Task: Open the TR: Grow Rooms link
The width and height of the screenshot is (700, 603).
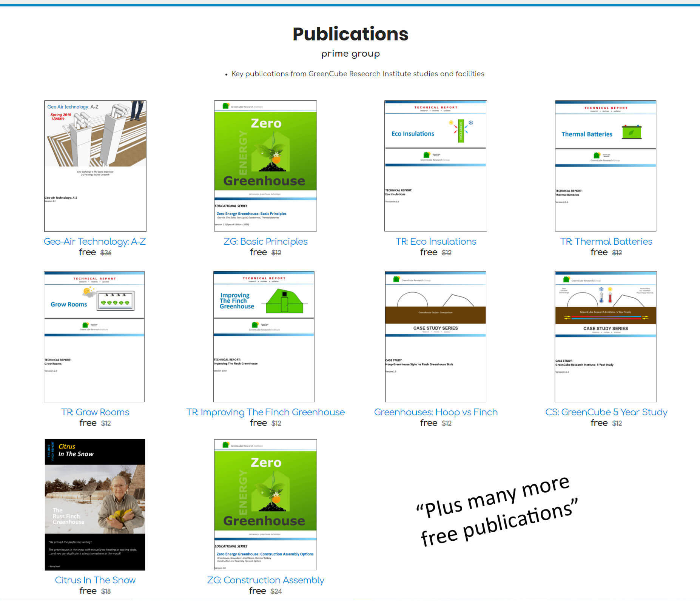Action: [x=95, y=412]
